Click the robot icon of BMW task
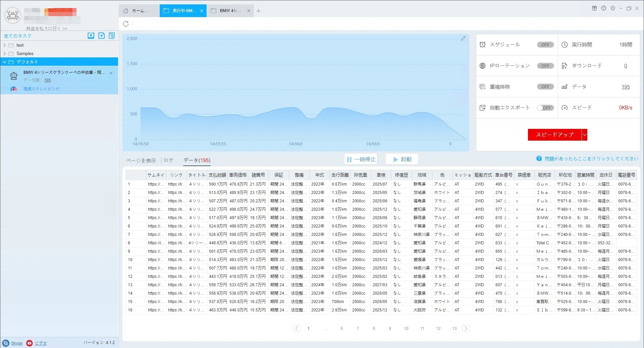The height and width of the screenshot is (348, 644). pos(14,76)
